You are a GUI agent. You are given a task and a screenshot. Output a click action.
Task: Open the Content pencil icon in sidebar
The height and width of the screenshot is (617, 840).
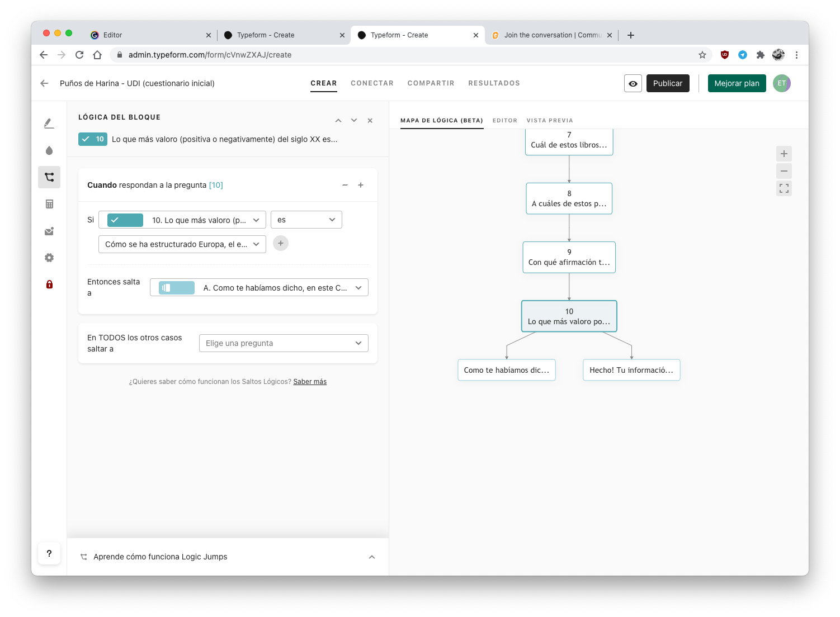49,124
